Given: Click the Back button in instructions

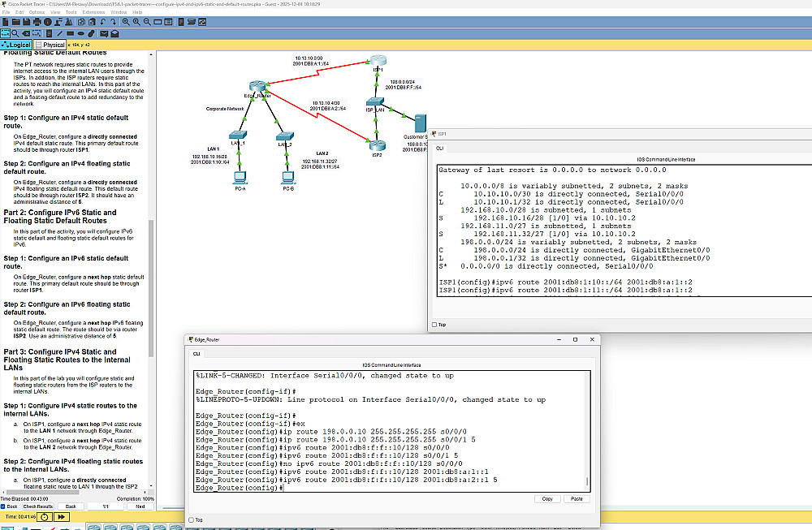Looking at the screenshot, I should [71, 506].
